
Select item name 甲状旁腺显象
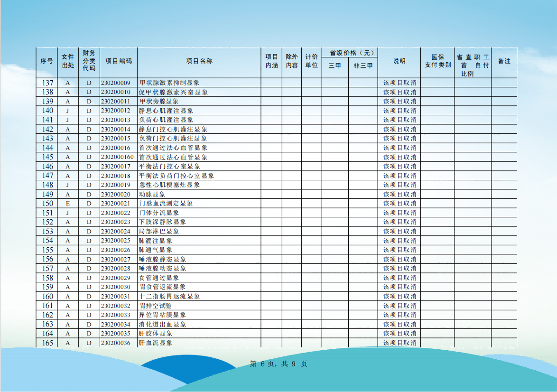coord(159,101)
